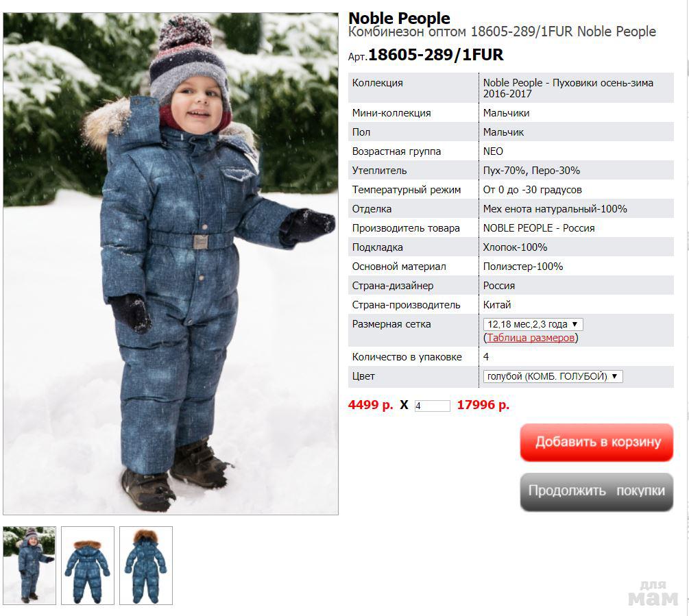Click the для мам watermark logo
689x616 pixels.
pyautogui.click(x=653, y=593)
